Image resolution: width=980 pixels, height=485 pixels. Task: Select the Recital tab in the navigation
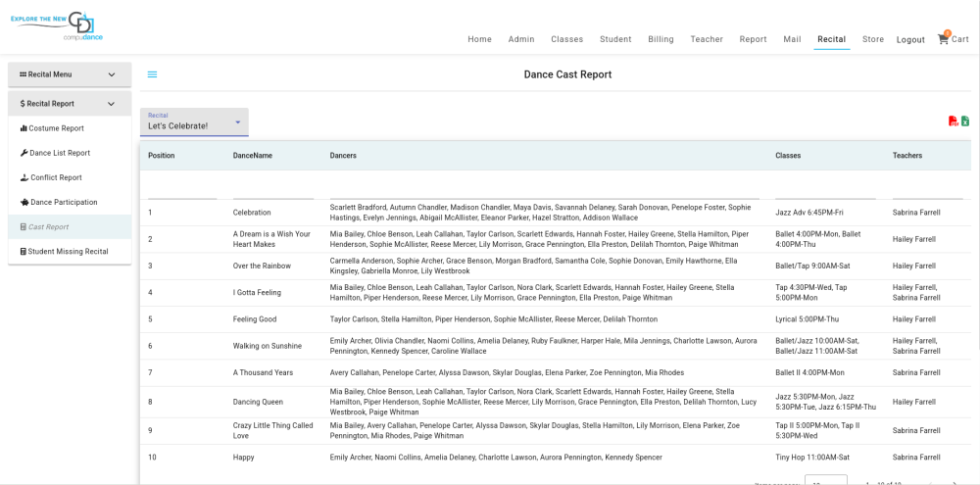point(831,39)
